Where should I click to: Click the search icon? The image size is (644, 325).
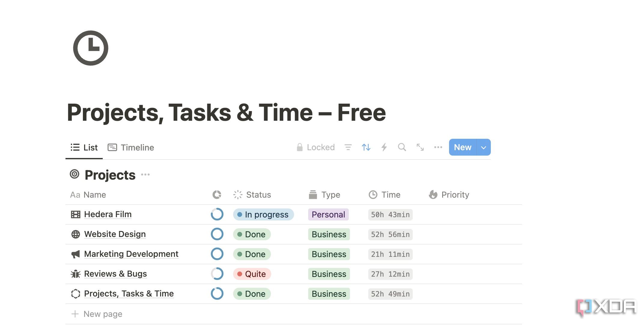402,147
